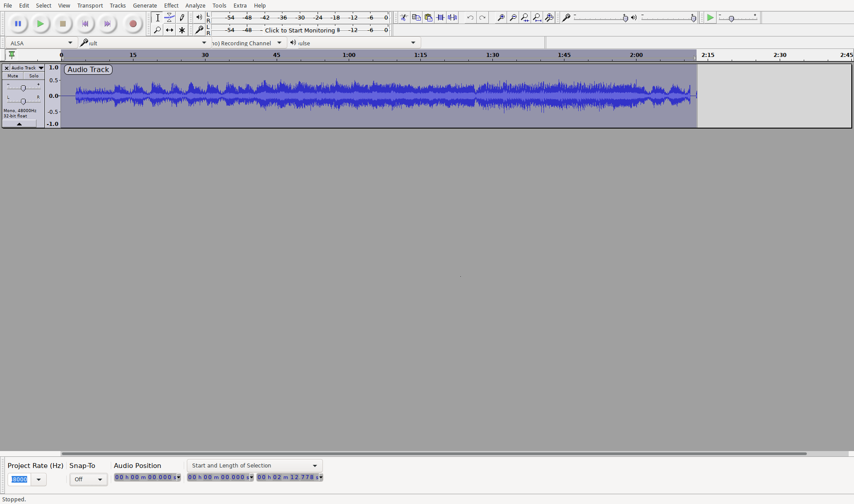Fit project to width icon
Screen dimensions: 854x504
537,18
